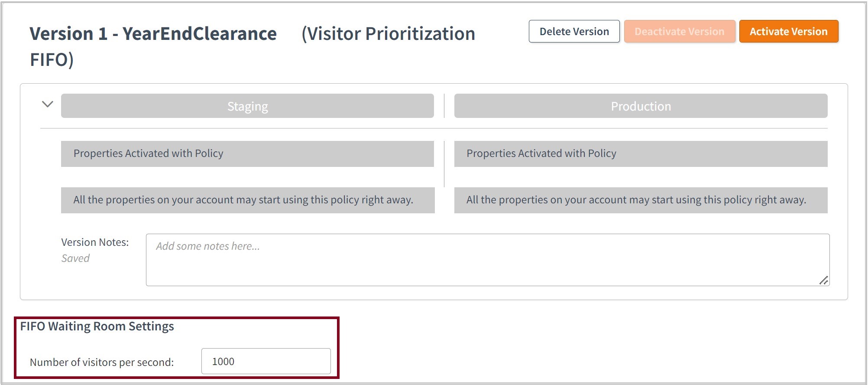Click the Version Notes label
The width and height of the screenshot is (868, 385).
tap(95, 242)
